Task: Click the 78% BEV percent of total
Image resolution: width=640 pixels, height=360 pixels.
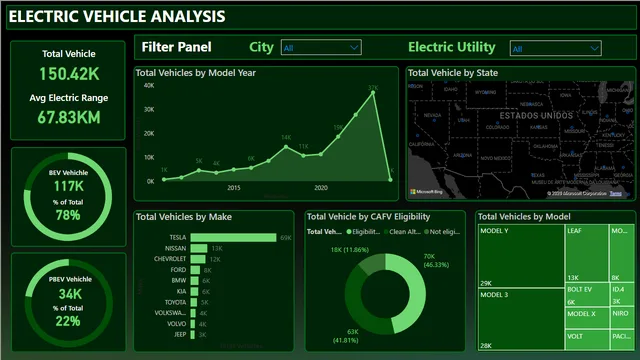Action: tap(68, 215)
